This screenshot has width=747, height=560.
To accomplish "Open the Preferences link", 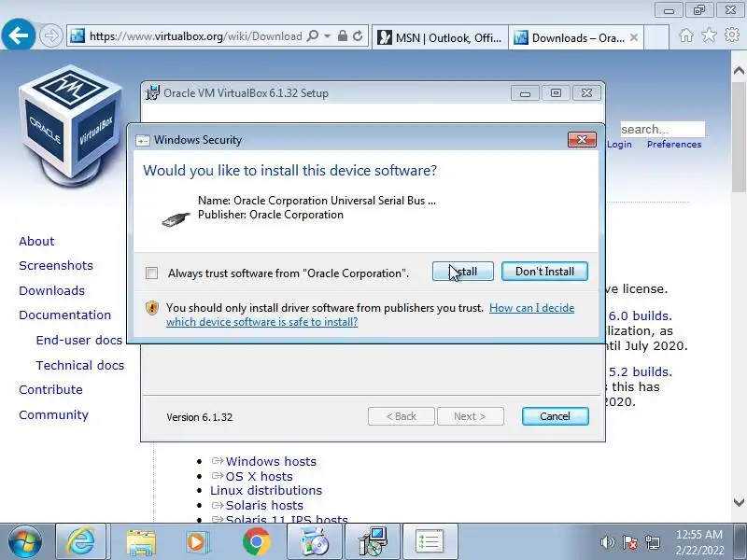I will 674,145.
